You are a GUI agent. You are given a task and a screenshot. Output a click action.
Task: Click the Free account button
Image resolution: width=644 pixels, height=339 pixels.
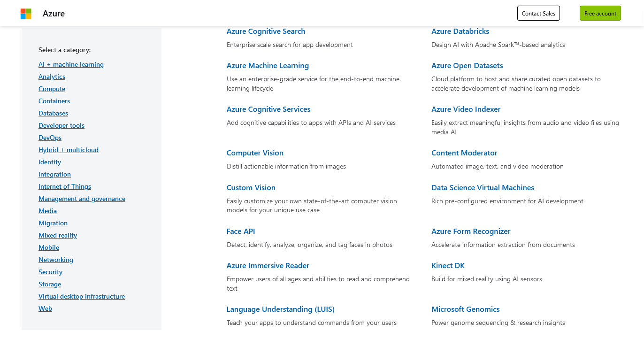(600, 13)
